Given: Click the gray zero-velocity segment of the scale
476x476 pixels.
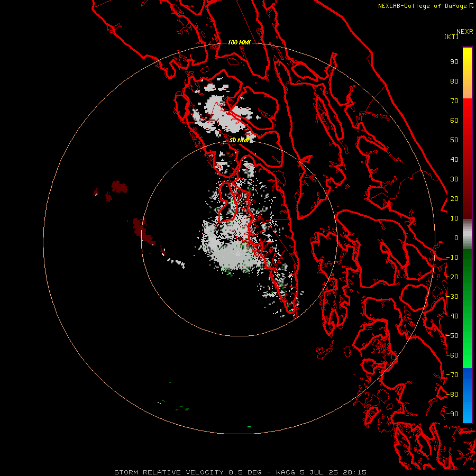Looking at the screenshot, I should [x=467, y=234].
